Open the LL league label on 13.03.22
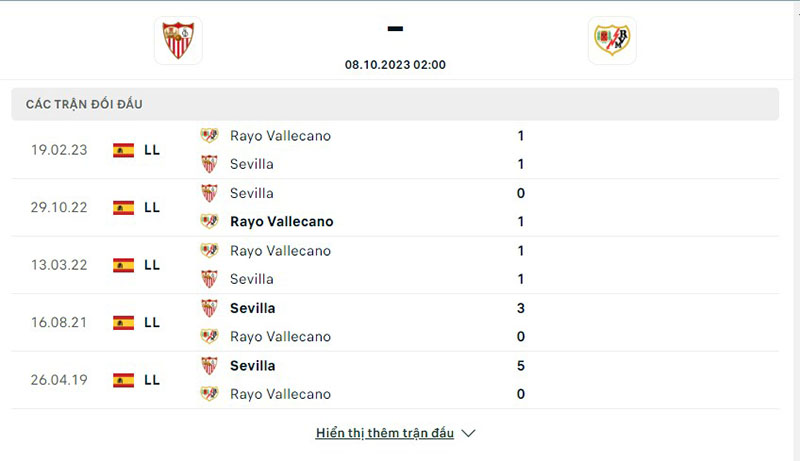This screenshot has width=800, height=461. [x=152, y=265]
